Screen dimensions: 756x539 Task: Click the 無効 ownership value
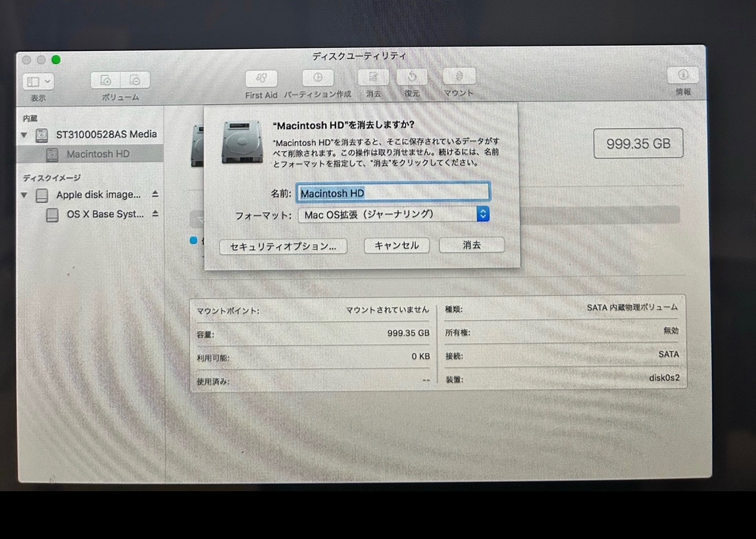671,331
